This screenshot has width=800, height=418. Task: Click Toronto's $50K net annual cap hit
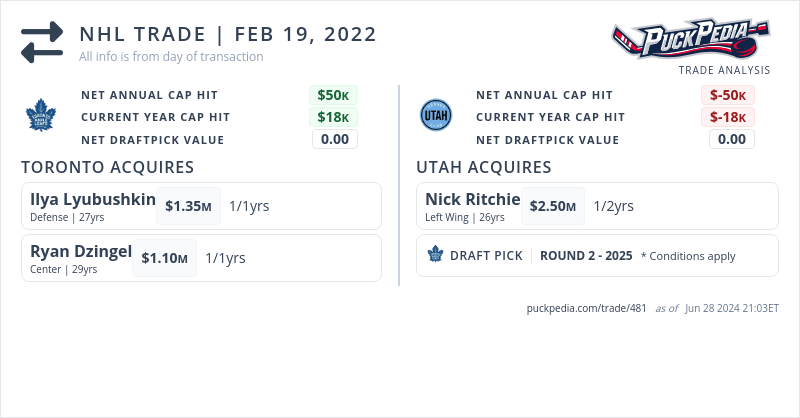point(333,95)
